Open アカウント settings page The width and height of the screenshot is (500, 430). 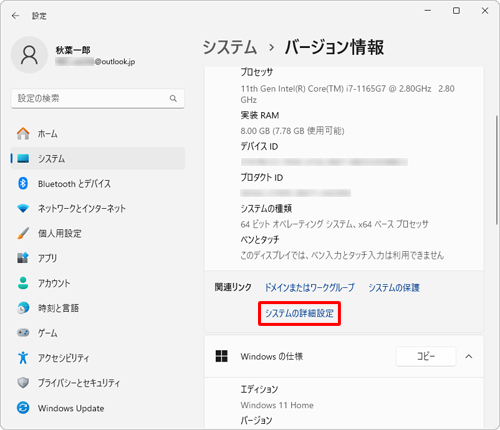[x=97, y=283]
